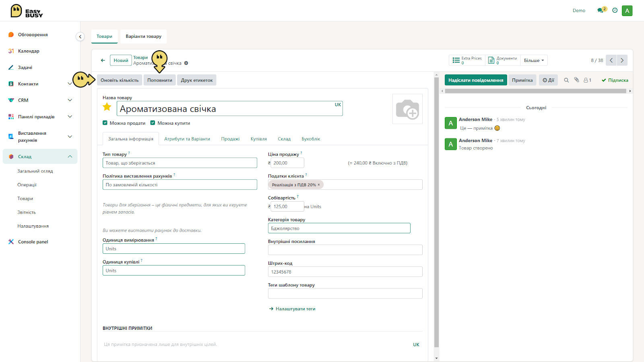Show followers icon in chatter
This screenshot has height=362, width=644.
coord(587,80)
